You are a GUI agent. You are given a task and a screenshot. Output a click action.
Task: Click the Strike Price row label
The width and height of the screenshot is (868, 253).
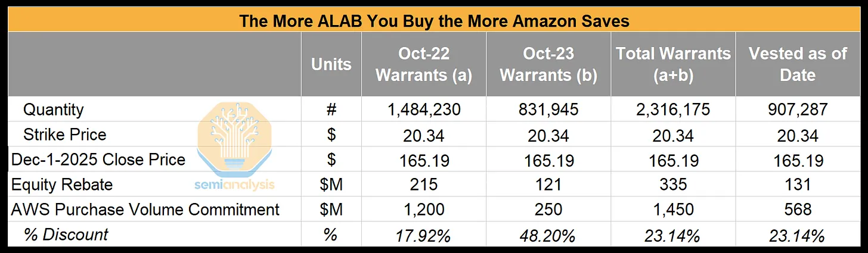(x=64, y=135)
